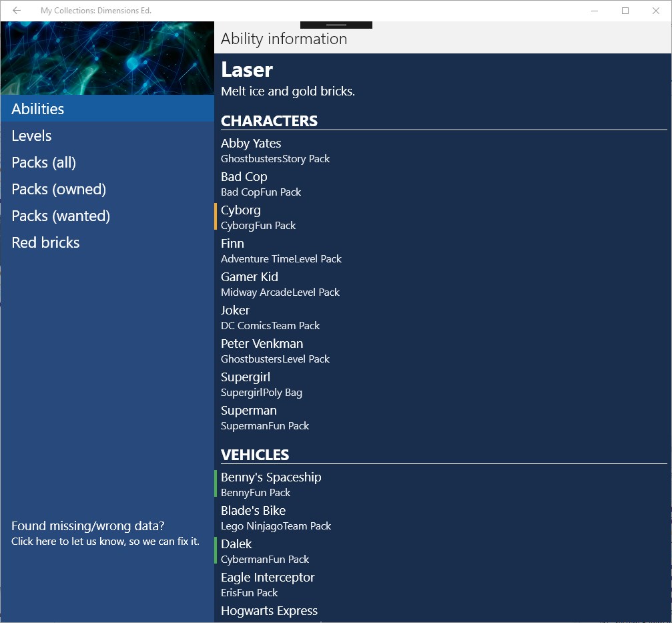The height and width of the screenshot is (623, 672).
Task: Select vehicle Blade's Bike
Action: click(x=441, y=517)
